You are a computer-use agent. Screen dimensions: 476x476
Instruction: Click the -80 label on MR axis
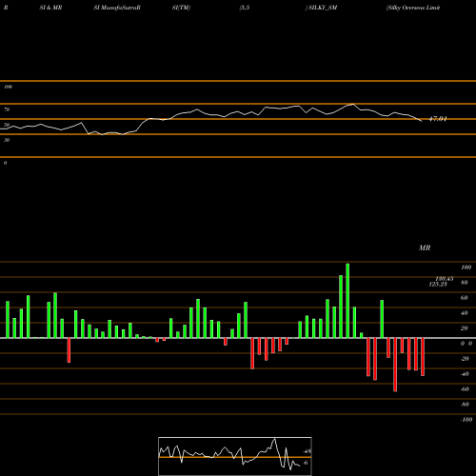tap(465, 405)
